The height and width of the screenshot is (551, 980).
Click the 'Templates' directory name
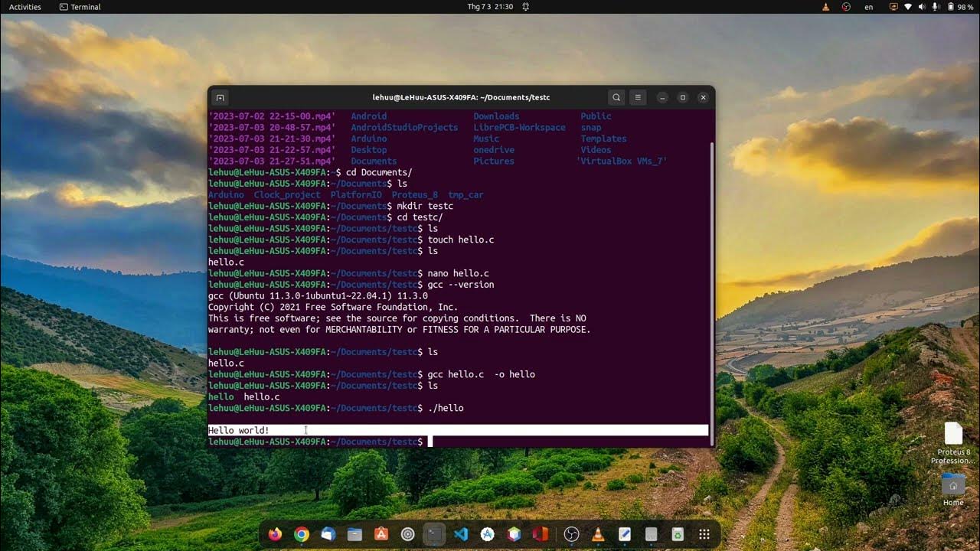(603, 139)
